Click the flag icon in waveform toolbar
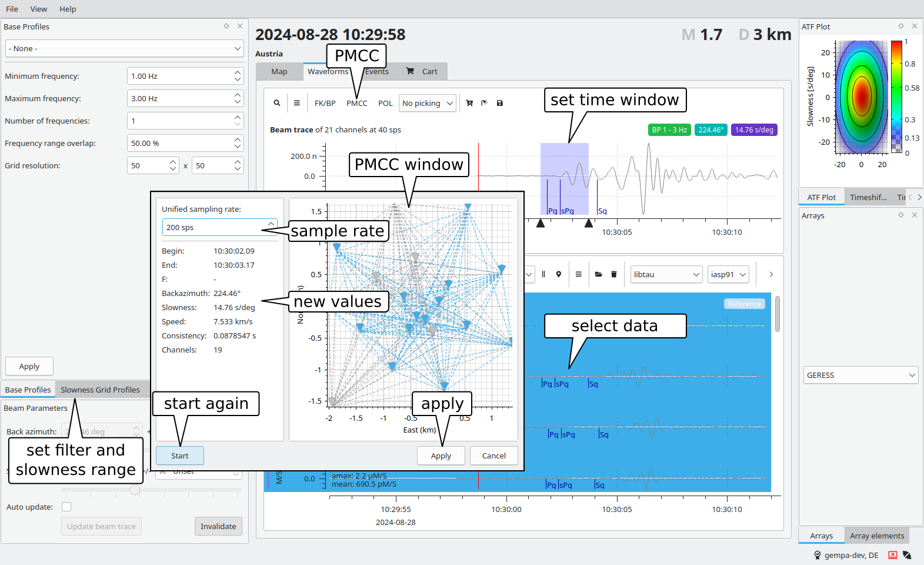This screenshot has height=565, width=924. (485, 103)
